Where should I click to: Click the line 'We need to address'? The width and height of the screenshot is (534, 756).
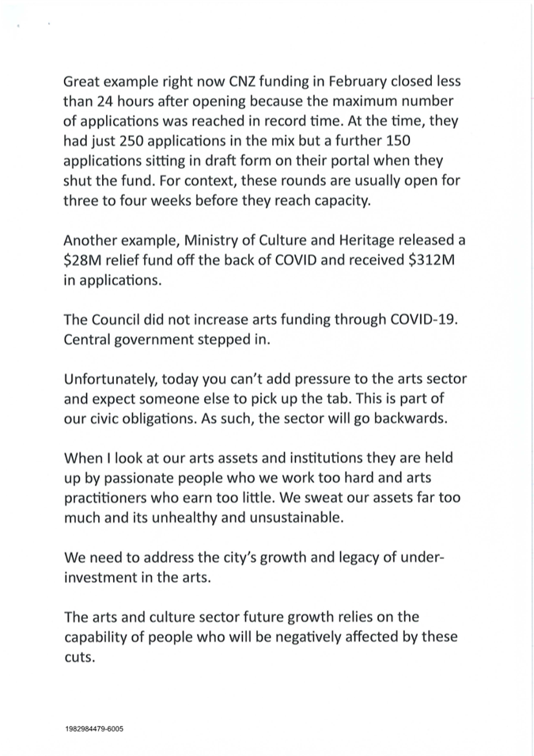(x=253, y=557)
